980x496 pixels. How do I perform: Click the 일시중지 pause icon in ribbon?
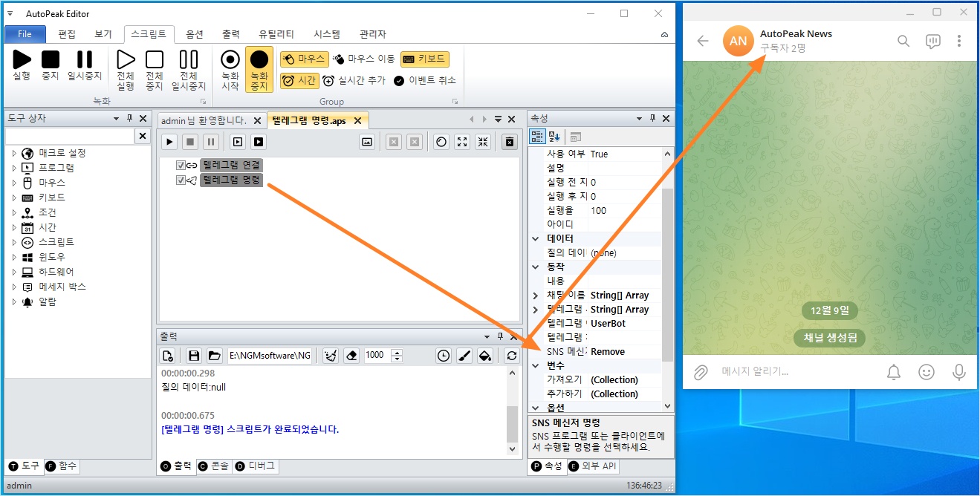click(x=85, y=59)
